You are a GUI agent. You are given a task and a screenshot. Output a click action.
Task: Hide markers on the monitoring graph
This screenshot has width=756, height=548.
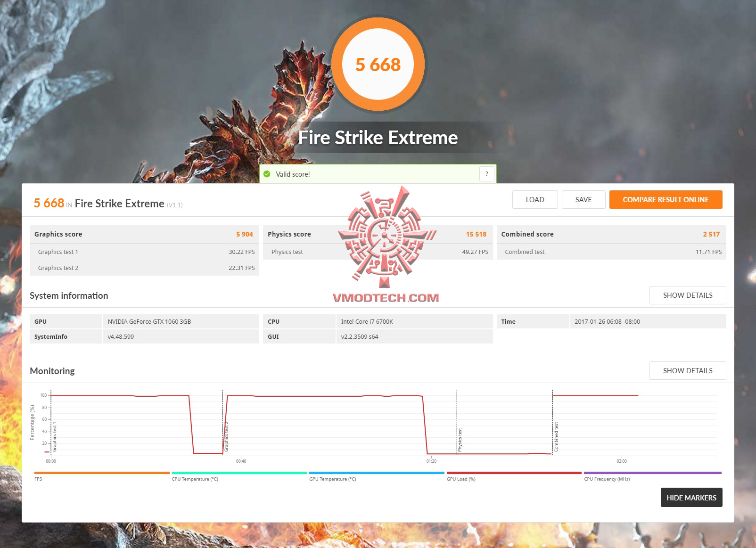point(691,498)
